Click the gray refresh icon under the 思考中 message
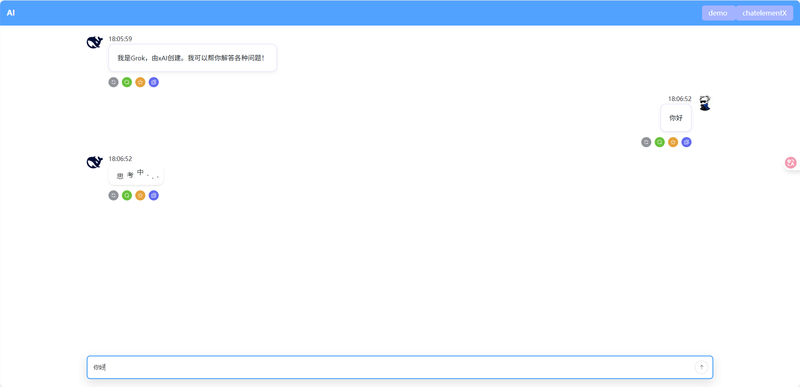This screenshot has height=387, width=800. [x=113, y=195]
